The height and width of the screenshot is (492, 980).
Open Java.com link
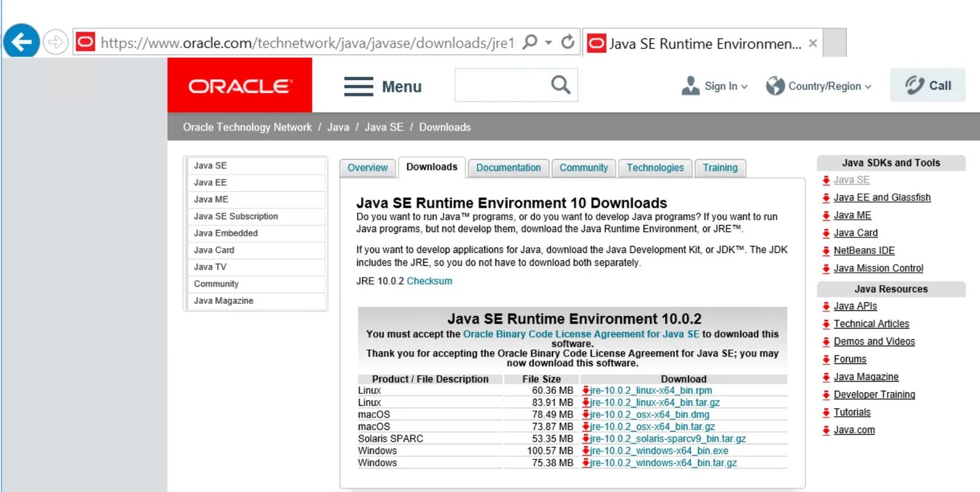854,430
